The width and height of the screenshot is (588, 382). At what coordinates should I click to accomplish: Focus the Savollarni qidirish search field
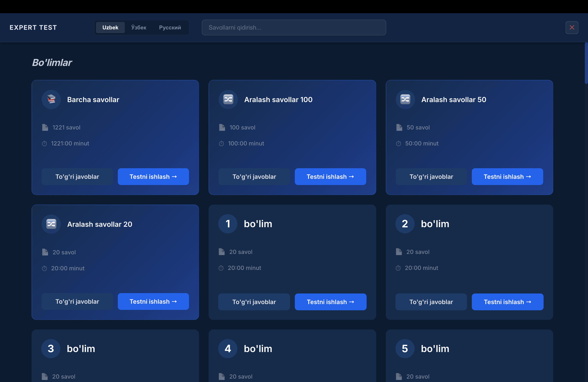[294, 27]
